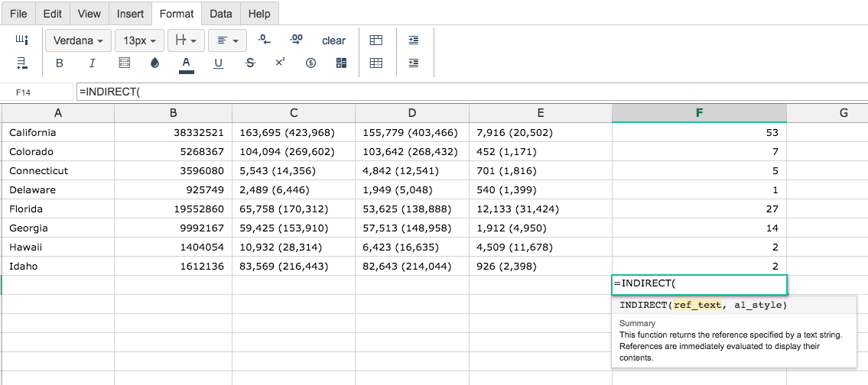Toggle bold formatting
Viewport: 868px width, 385px height.
60,63
